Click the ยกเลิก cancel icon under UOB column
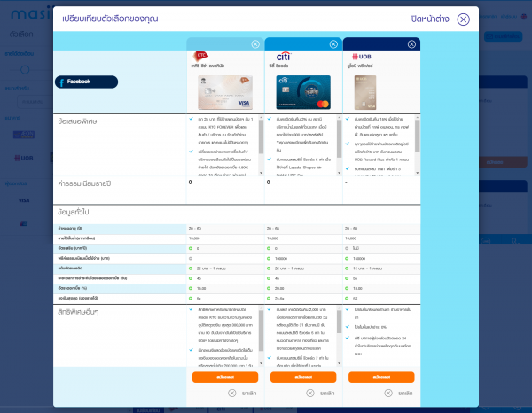This screenshot has width=532, height=413. tap(388, 392)
